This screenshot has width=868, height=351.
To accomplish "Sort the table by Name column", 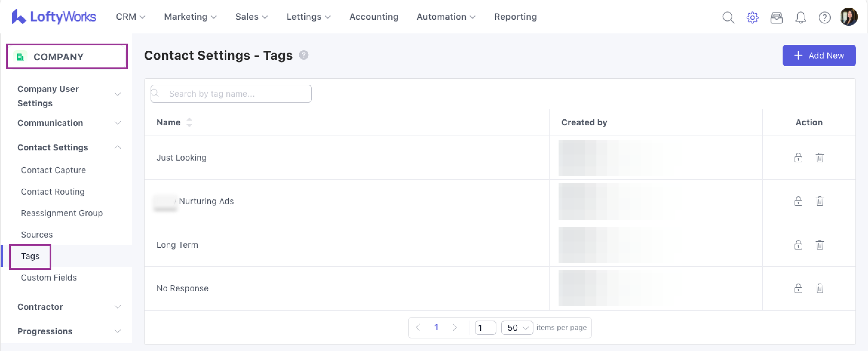I will tap(189, 122).
